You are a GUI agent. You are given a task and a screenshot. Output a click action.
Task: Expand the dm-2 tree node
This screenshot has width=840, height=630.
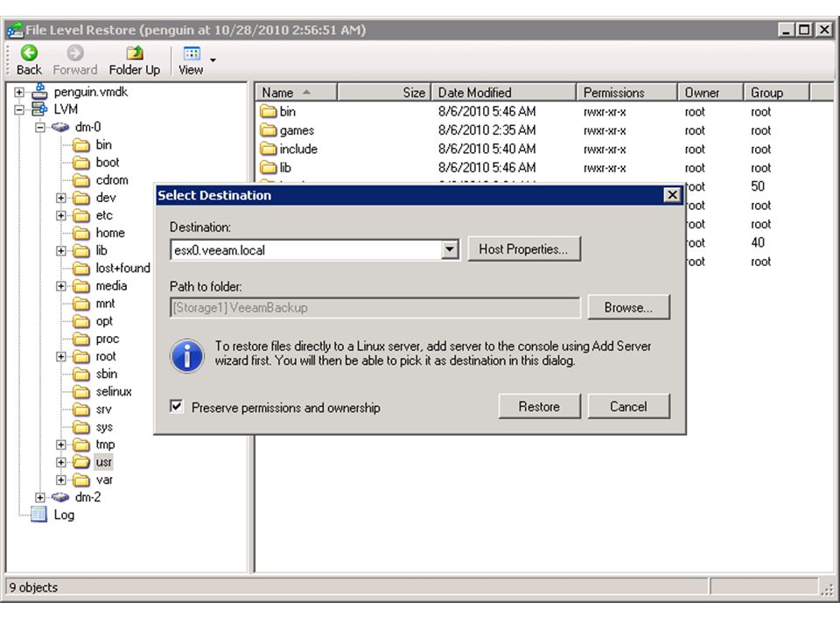point(40,498)
